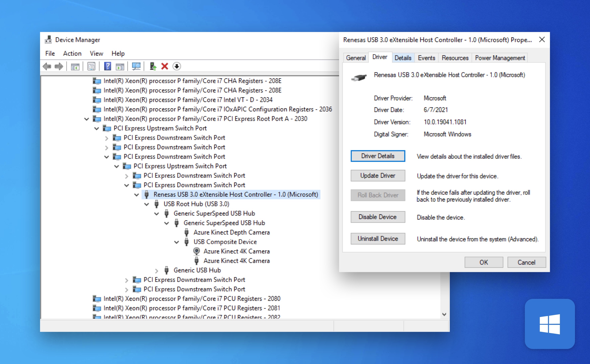The height and width of the screenshot is (364, 590).
Task: Click the Forward arrow toolbar icon
Action: pos(59,66)
